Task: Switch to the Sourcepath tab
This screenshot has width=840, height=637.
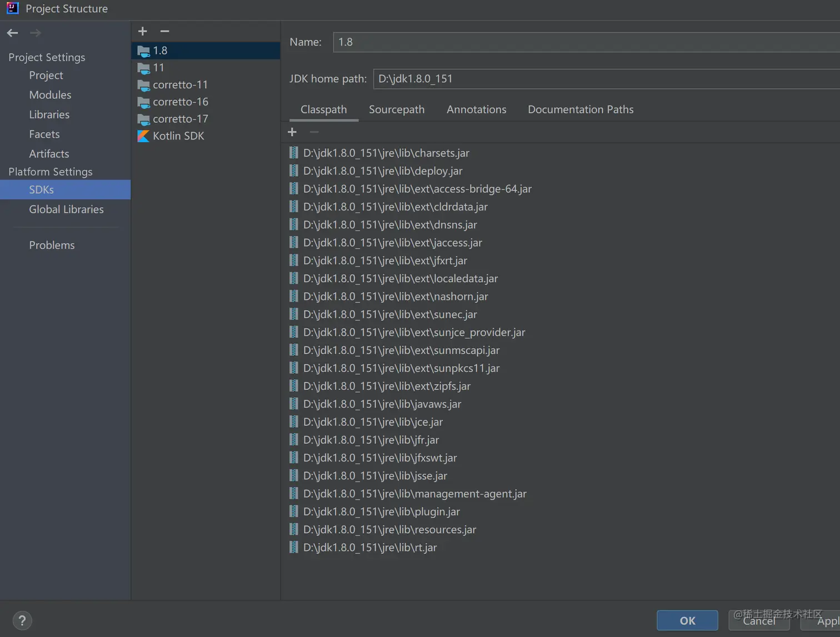Action: pos(397,109)
